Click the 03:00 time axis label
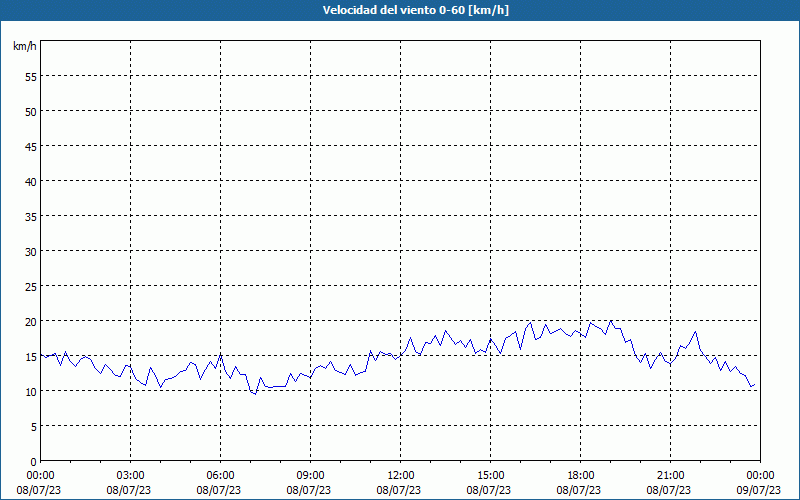The width and height of the screenshot is (800, 500). [x=131, y=476]
